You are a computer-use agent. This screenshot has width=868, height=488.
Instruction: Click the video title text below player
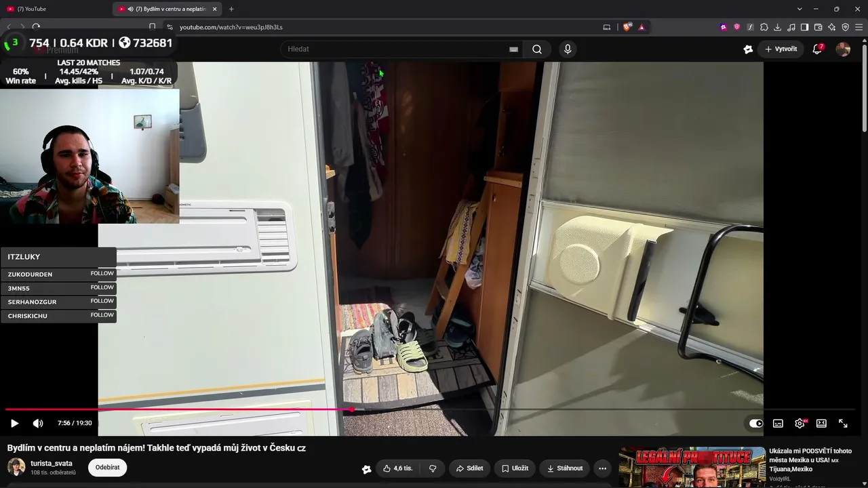pyautogui.click(x=157, y=448)
